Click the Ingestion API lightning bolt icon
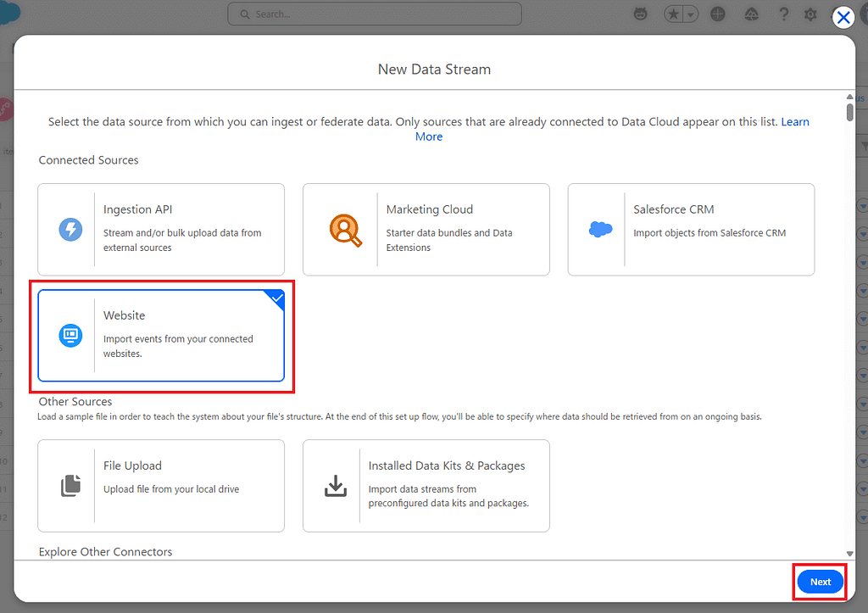The image size is (868, 613). (x=71, y=229)
